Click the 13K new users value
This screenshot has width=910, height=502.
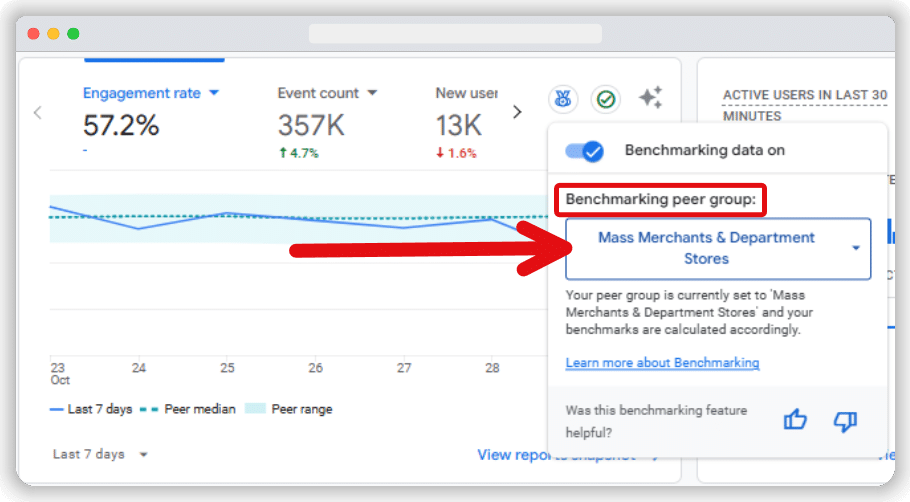pyautogui.click(x=458, y=125)
